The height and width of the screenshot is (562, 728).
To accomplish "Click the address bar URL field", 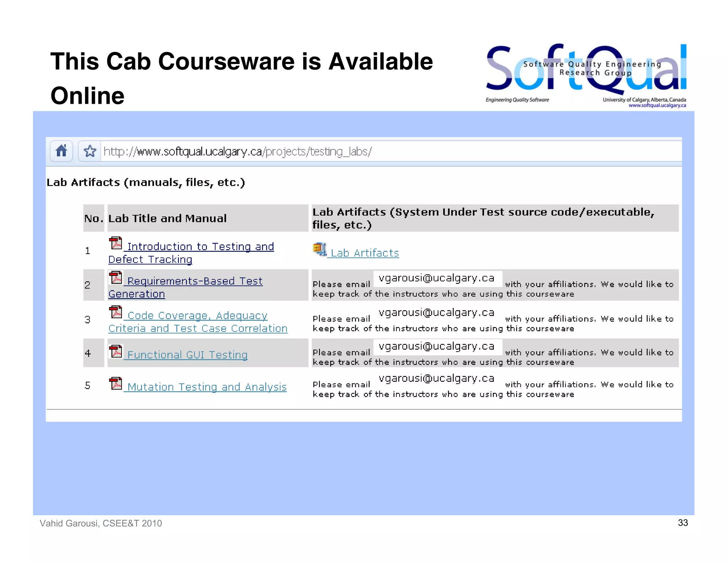I will [391, 152].
